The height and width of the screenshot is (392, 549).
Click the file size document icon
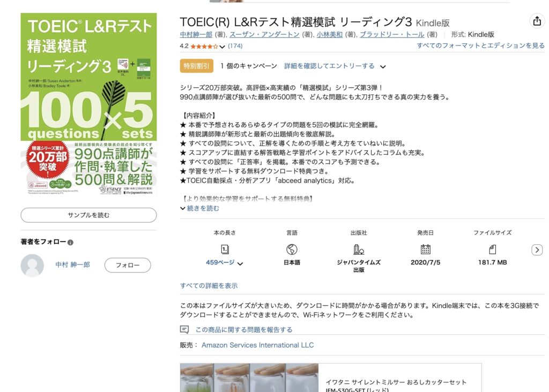pos(492,250)
